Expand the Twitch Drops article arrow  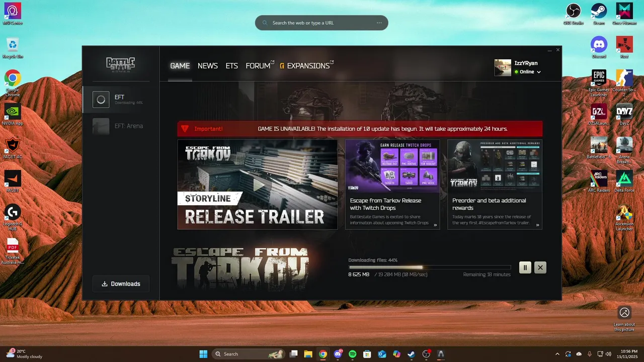435,225
